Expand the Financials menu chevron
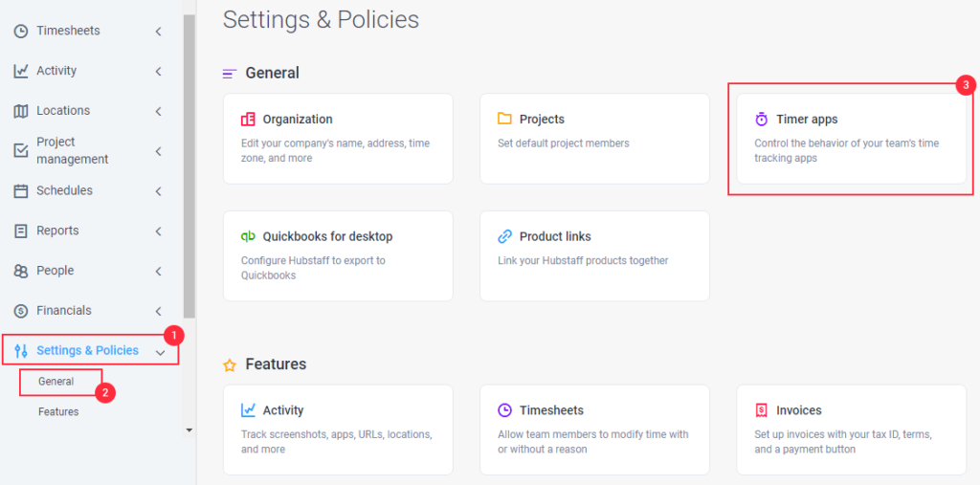The width and height of the screenshot is (980, 485). tap(159, 311)
